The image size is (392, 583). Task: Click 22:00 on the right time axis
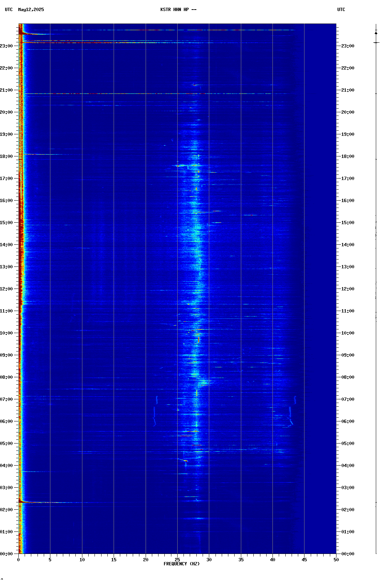click(x=348, y=68)
